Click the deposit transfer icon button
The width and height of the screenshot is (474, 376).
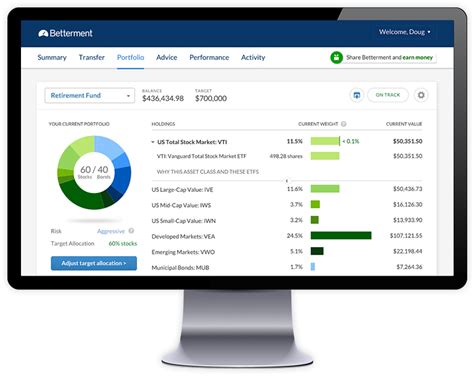point(356,95)
